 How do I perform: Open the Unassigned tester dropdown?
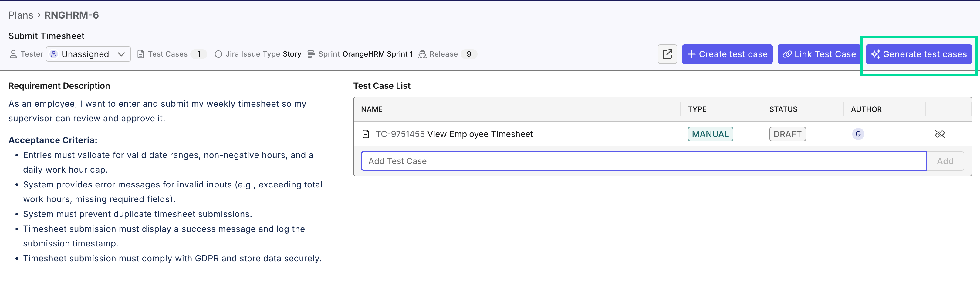click(88, 54)
